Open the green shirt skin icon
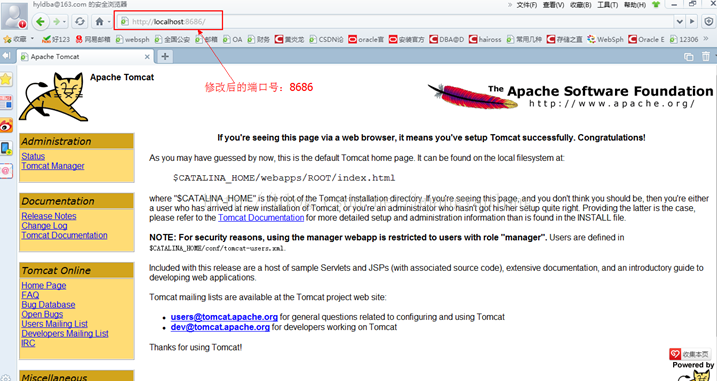This screenshot has height=381, width=717. tap(656, 5)
